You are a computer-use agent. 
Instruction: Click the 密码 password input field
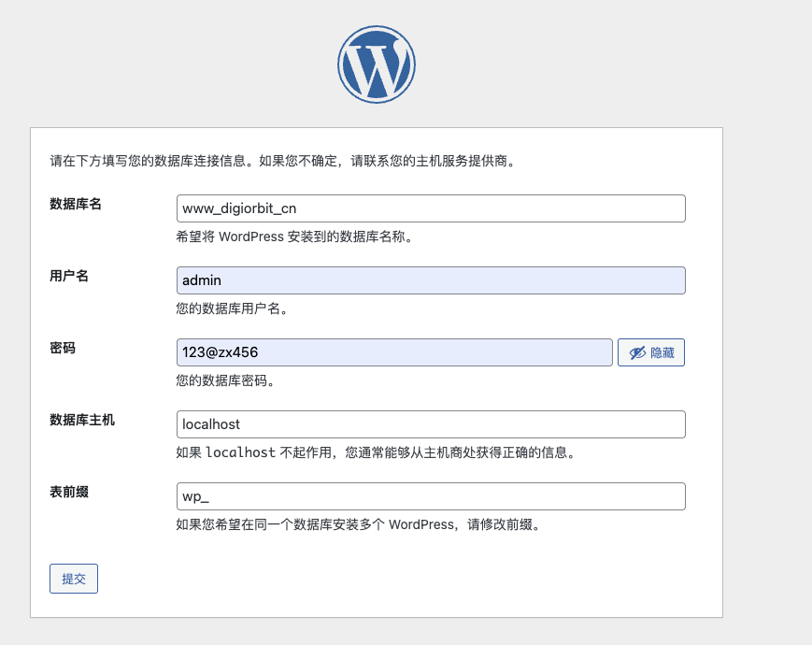394,352
